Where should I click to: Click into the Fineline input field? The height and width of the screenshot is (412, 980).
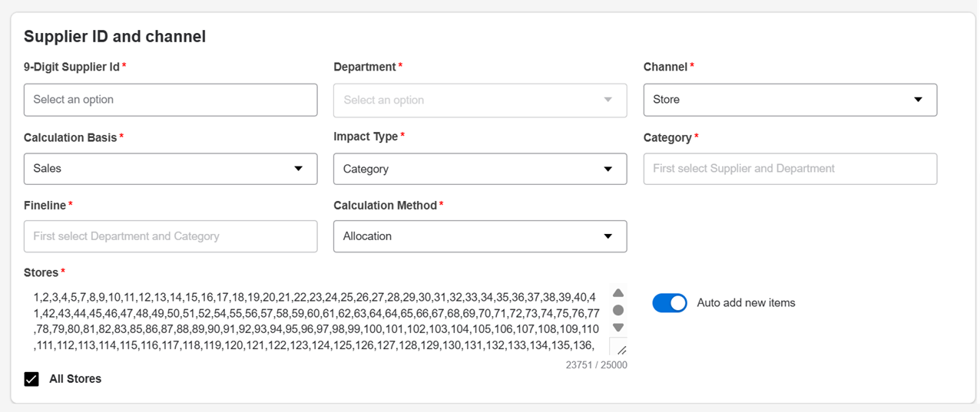171,236
